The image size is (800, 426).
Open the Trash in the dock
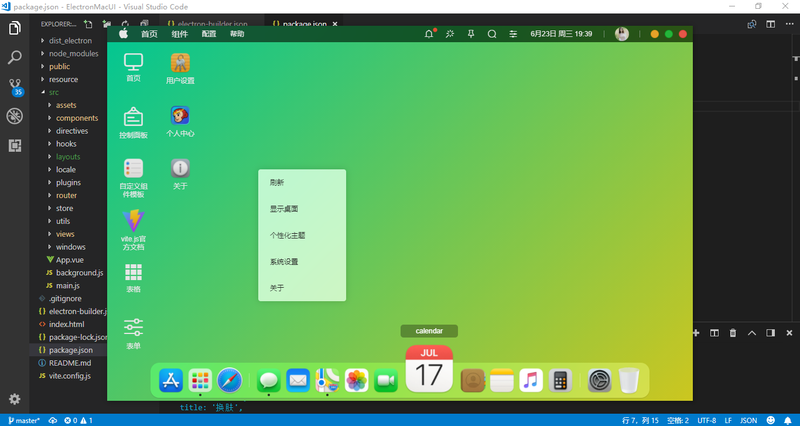click(629, 381)
